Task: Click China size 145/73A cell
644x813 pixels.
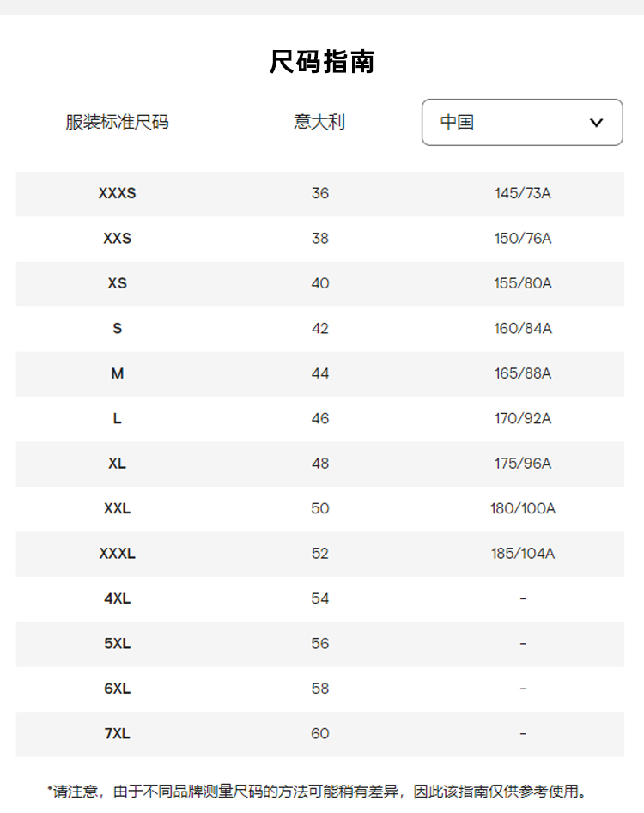Action: point(523,193)
